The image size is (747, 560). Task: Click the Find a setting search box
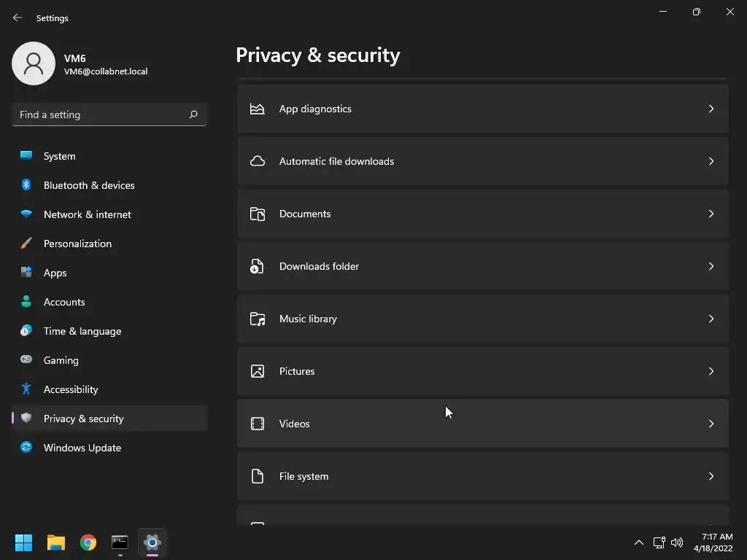(101, 114)
